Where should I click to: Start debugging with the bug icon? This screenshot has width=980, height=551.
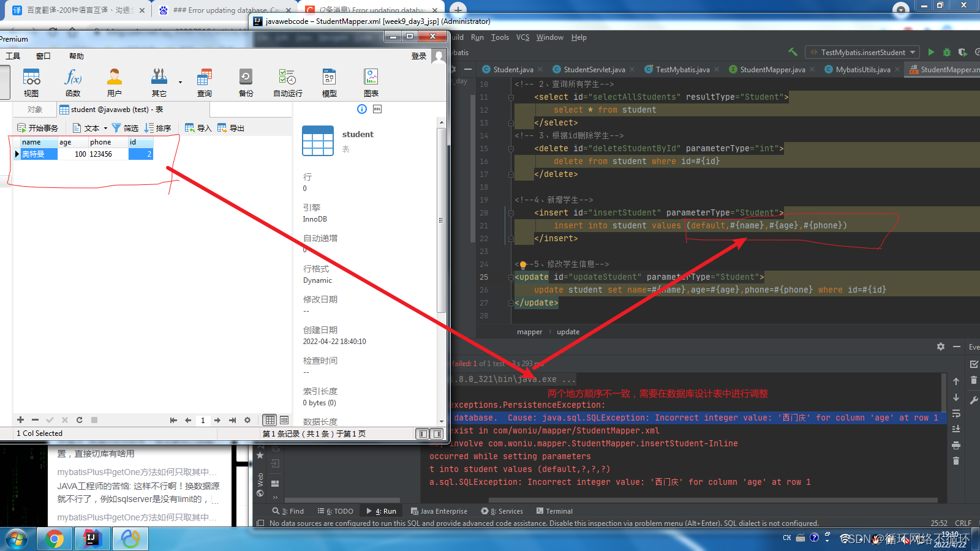point(946,52)
